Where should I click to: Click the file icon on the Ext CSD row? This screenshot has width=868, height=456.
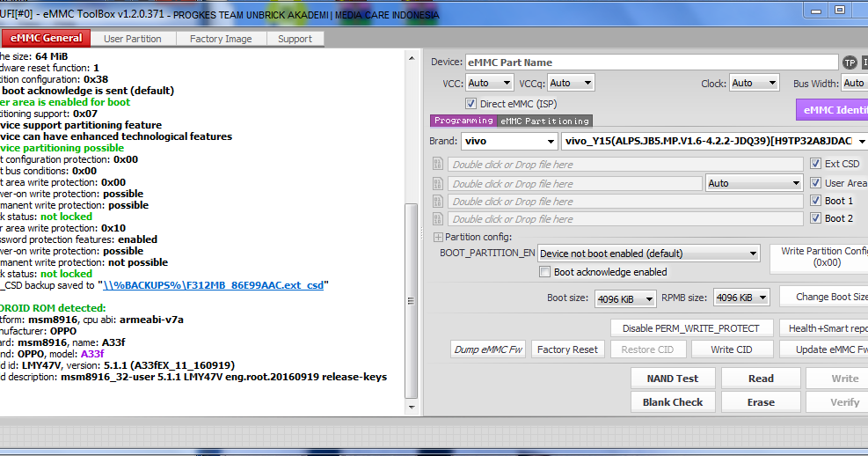point(437,164)
